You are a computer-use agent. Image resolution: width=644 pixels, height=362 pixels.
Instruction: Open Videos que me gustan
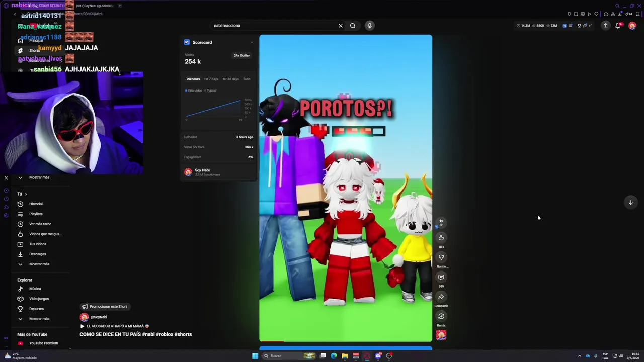(x=39, y=234)
